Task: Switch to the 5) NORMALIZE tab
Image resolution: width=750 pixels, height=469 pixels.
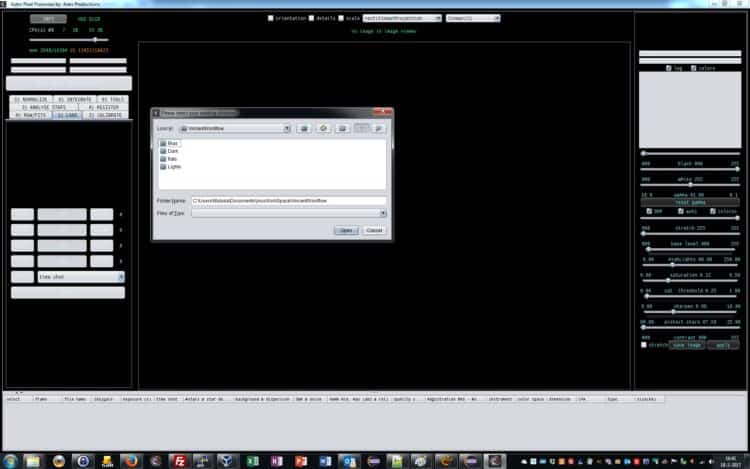Action: (31, 99)
